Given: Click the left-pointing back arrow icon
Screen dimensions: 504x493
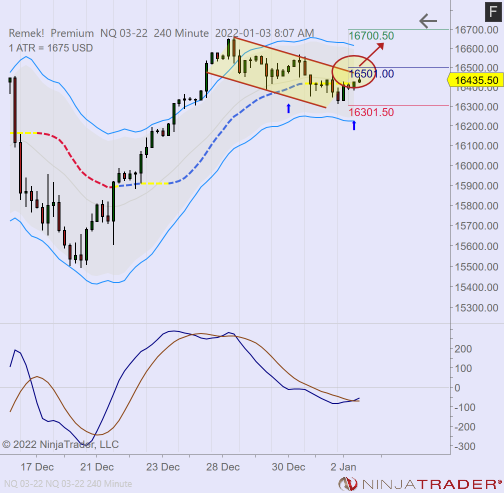Looking at the screenshot, I should [x=428, y=21].
